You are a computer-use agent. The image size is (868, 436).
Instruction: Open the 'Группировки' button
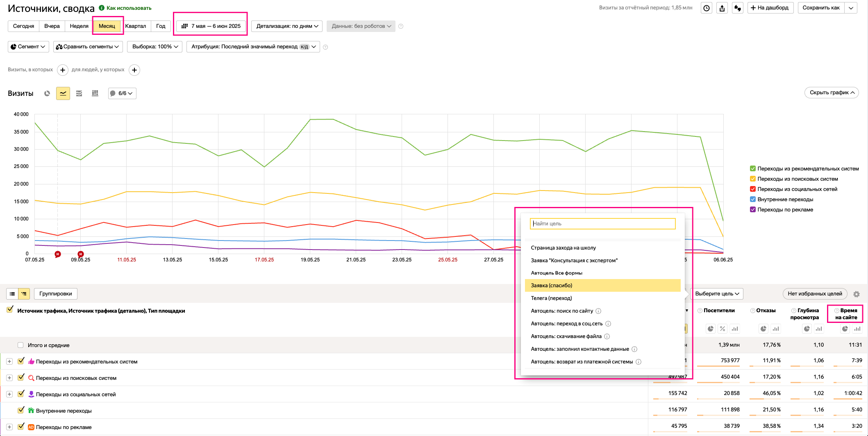click(x=56, y=294)
